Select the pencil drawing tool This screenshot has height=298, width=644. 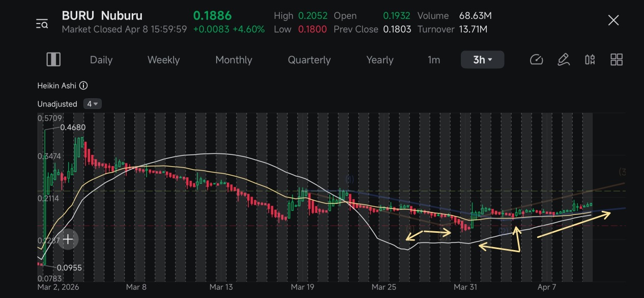pos(563,60)
